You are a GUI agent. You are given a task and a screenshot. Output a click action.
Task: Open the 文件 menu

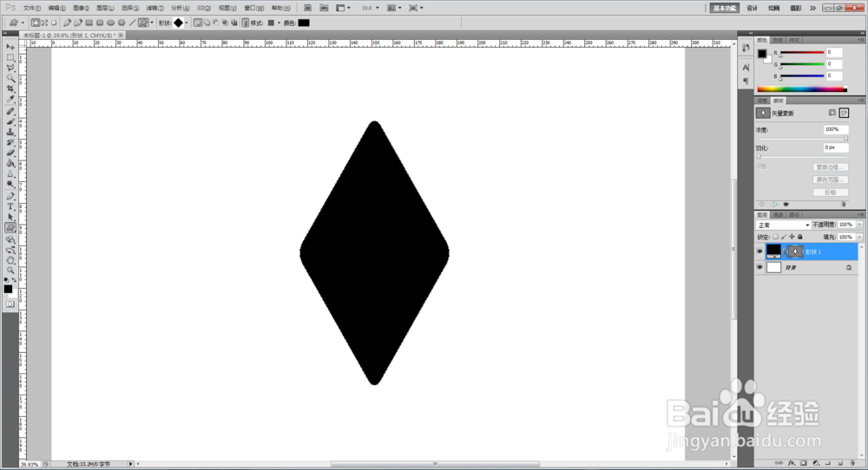point(32,8)
